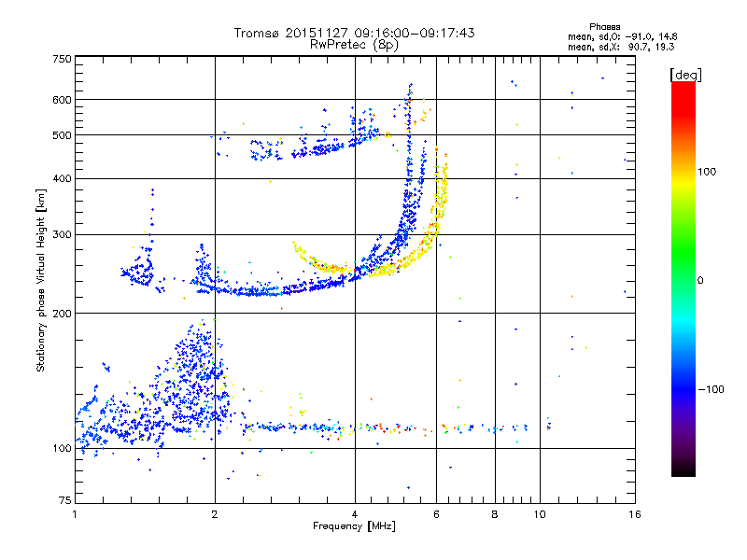
Task: Click the '6' x-axis frequency tick label
Action: (436, 514)
